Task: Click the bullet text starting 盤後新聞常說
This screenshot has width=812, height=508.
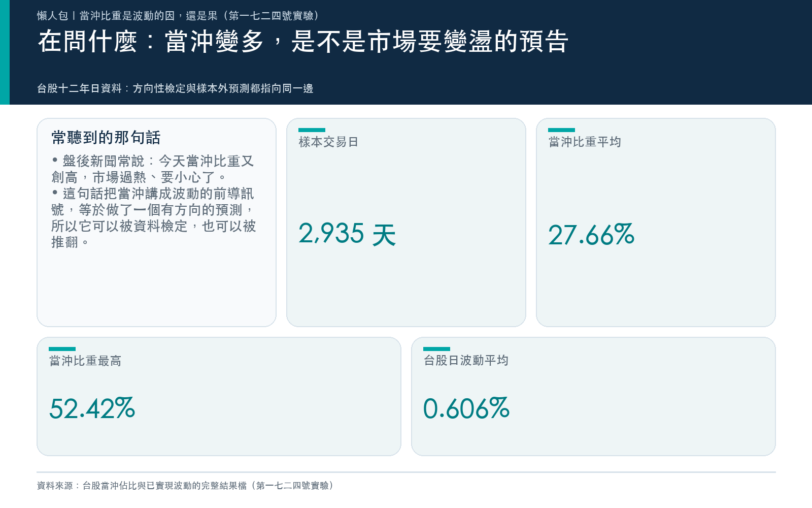Action: click(x=153, y=169)
